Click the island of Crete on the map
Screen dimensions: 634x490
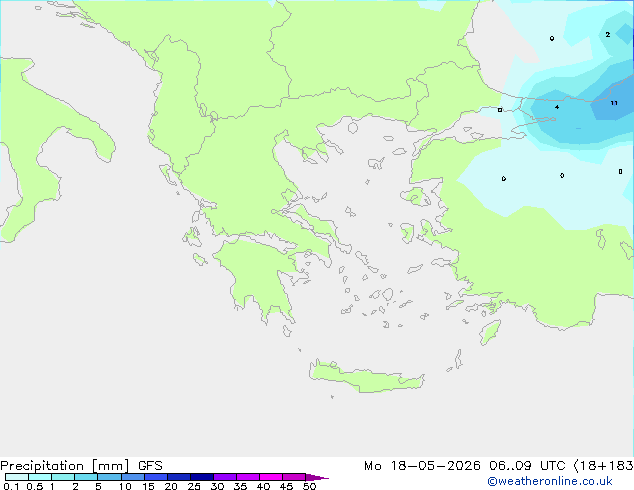pos(366,377)
